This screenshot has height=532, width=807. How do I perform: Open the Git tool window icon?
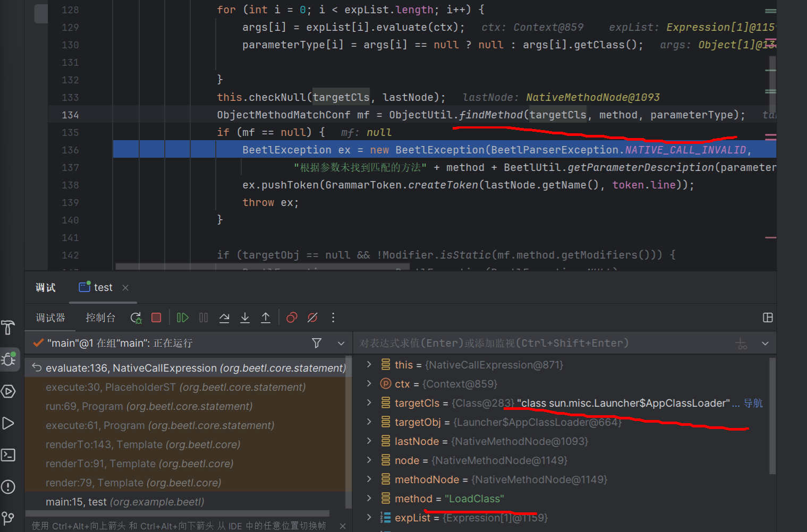9,518
